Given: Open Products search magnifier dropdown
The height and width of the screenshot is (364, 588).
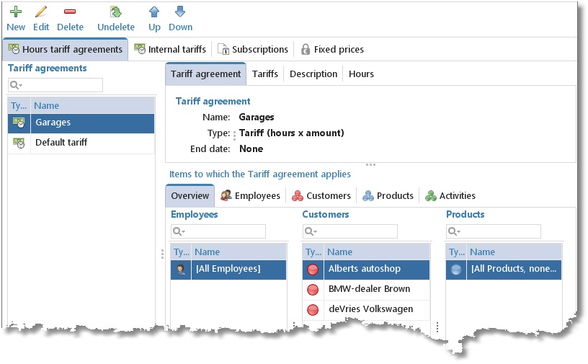Looking at the screenshot, I should click(454, 231).
